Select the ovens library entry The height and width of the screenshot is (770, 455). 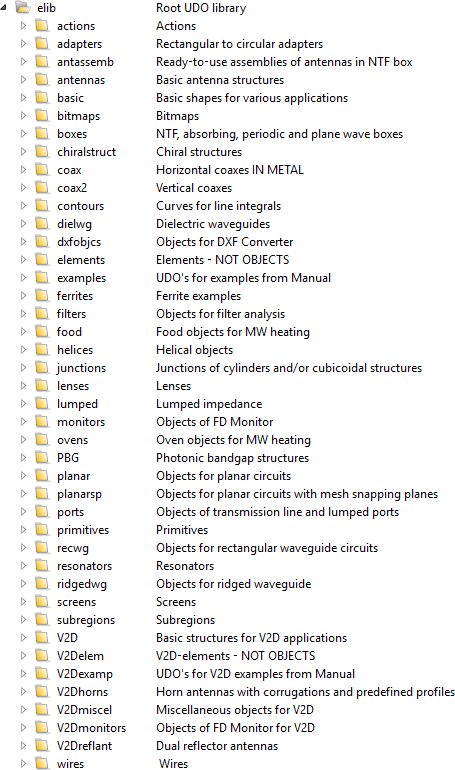point(72,440)
